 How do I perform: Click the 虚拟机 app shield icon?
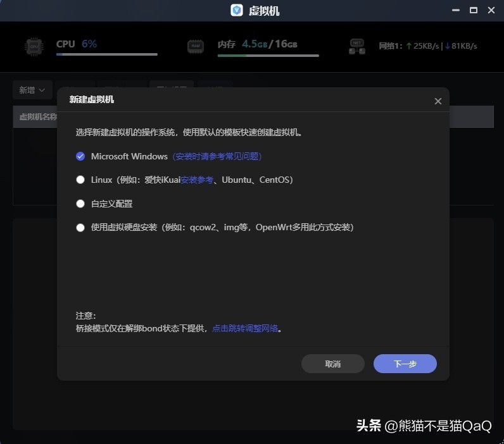[x=237, y=10]
